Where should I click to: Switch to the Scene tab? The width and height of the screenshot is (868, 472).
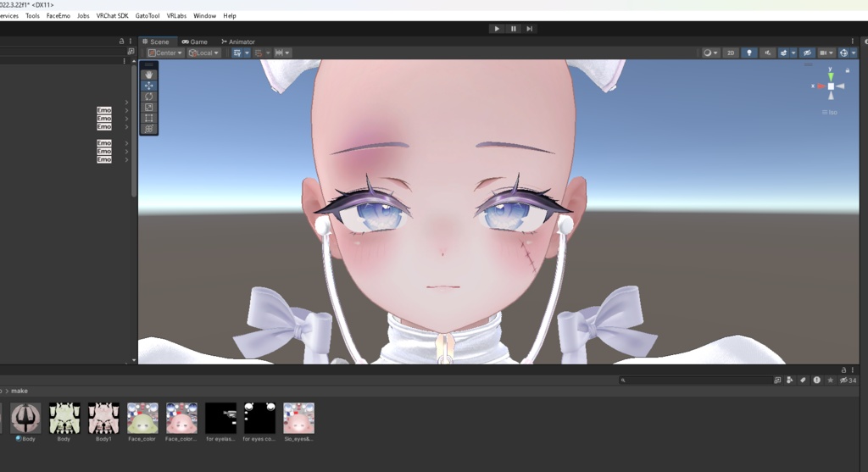(x=156, y=42)
